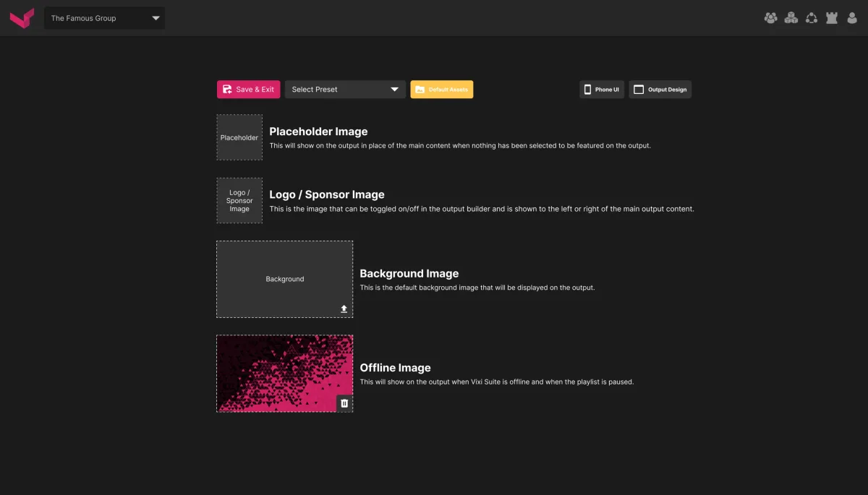The image size is (868, 495).
Task: Click the Vixi logo in the header
Action: pyautogui.click(x=22, y=18)
